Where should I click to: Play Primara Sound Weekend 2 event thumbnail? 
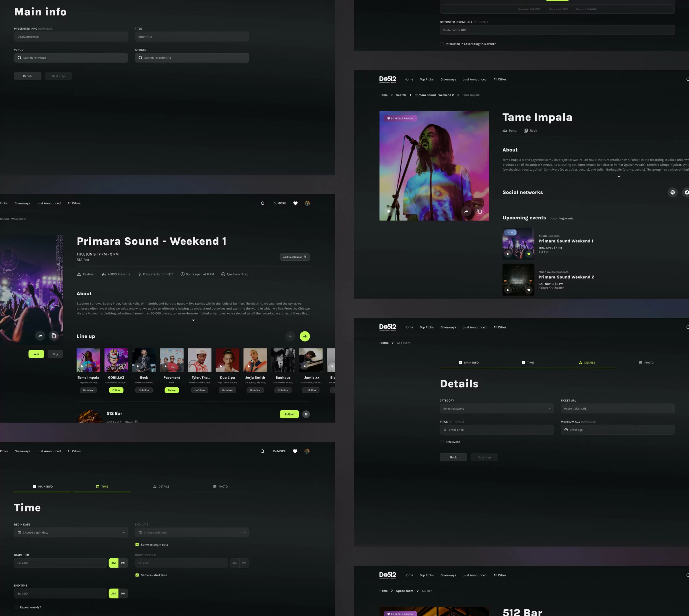click(508, 290)
